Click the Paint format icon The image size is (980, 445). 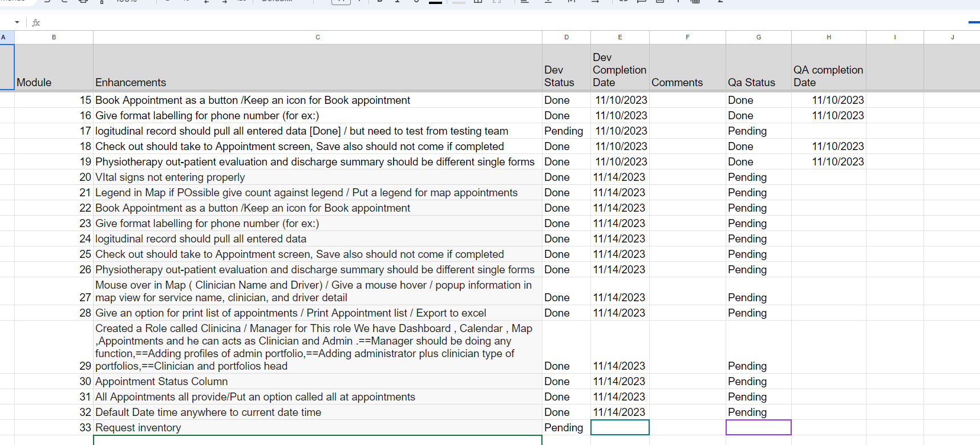click(102, 2)
